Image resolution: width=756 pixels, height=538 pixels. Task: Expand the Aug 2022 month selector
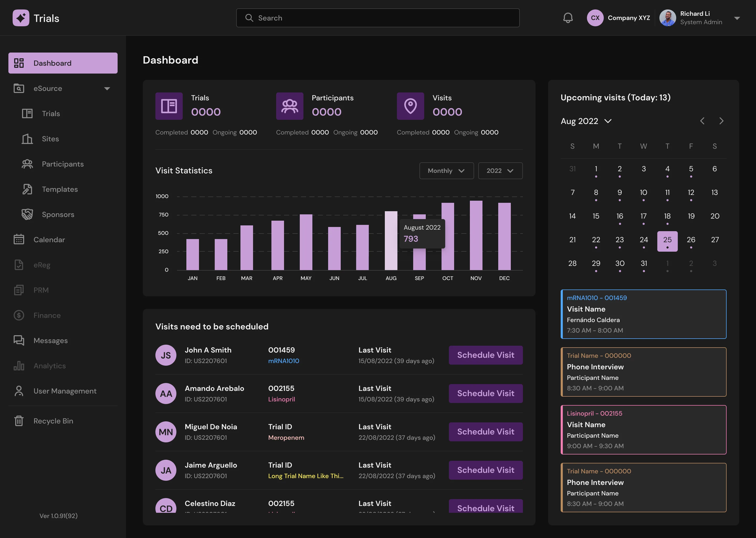[x=586, y=121]
